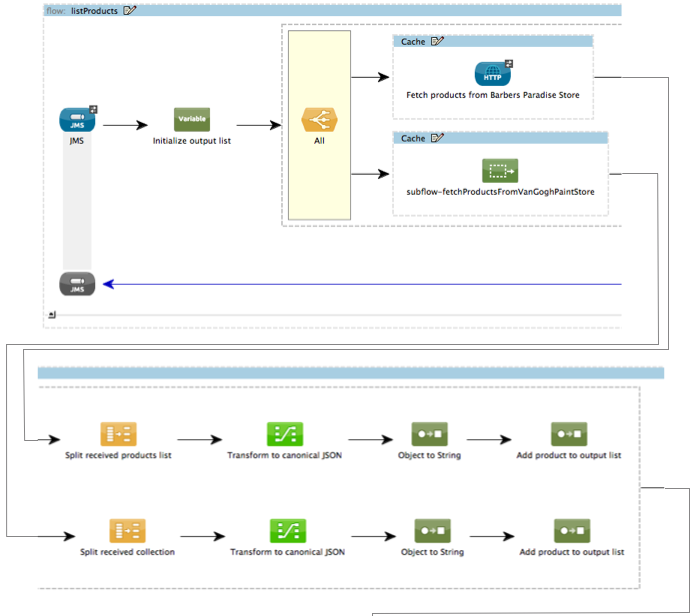The height and width of the screenshot is (616, 694).
Task: Click the top row Object to String transformer
Action: [429, 434]
